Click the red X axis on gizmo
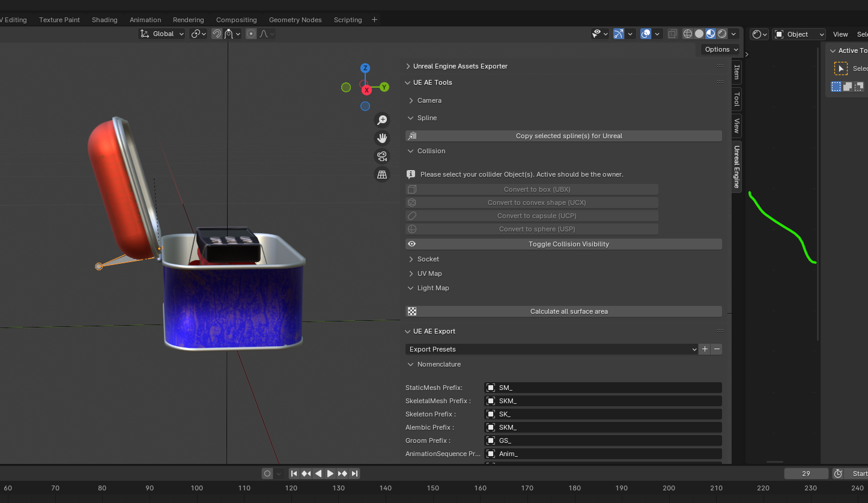868x503 pixels. point(366,90)
